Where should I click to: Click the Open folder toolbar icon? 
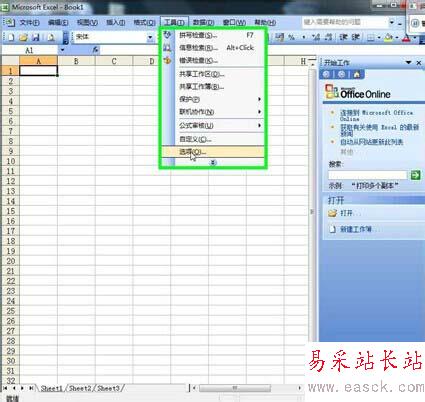(23, 37)
